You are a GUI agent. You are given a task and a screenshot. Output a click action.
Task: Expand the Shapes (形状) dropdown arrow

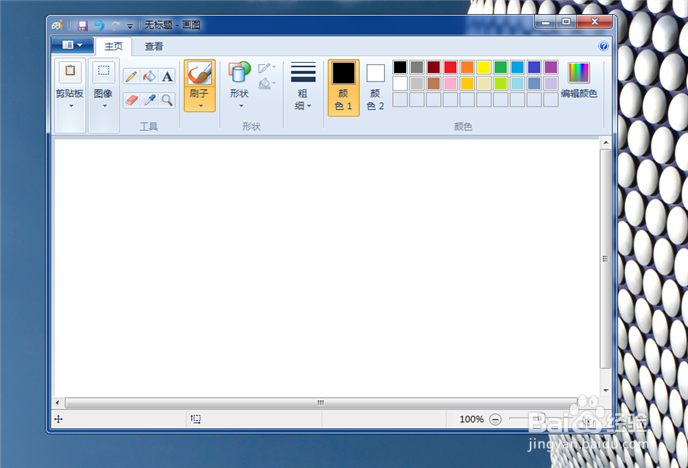(241, 106)
